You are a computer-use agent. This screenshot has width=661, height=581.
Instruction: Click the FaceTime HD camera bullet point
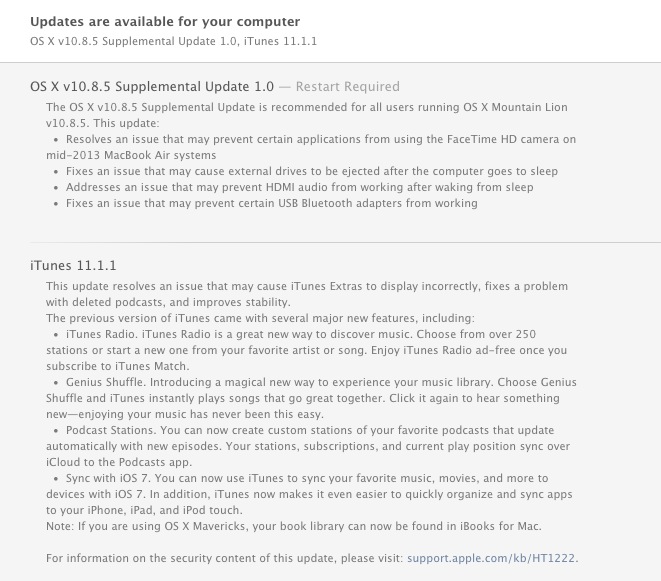click(300, 148)
